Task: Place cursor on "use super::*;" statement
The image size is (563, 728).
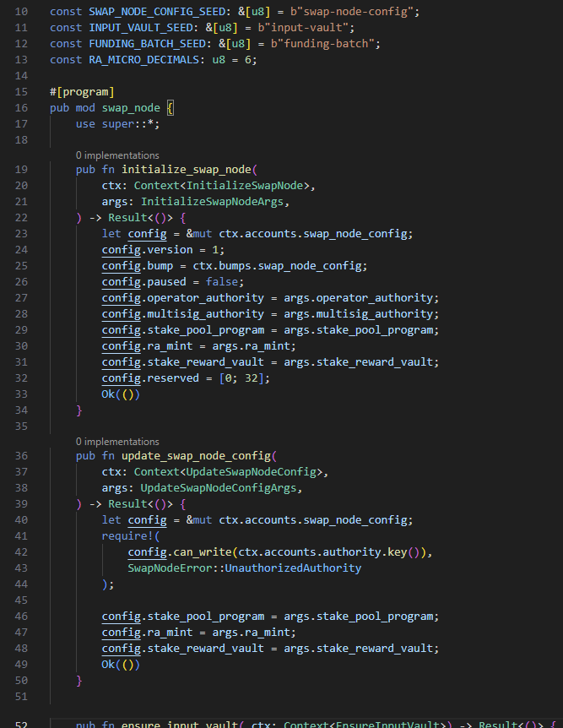Action: coord(118,124)
